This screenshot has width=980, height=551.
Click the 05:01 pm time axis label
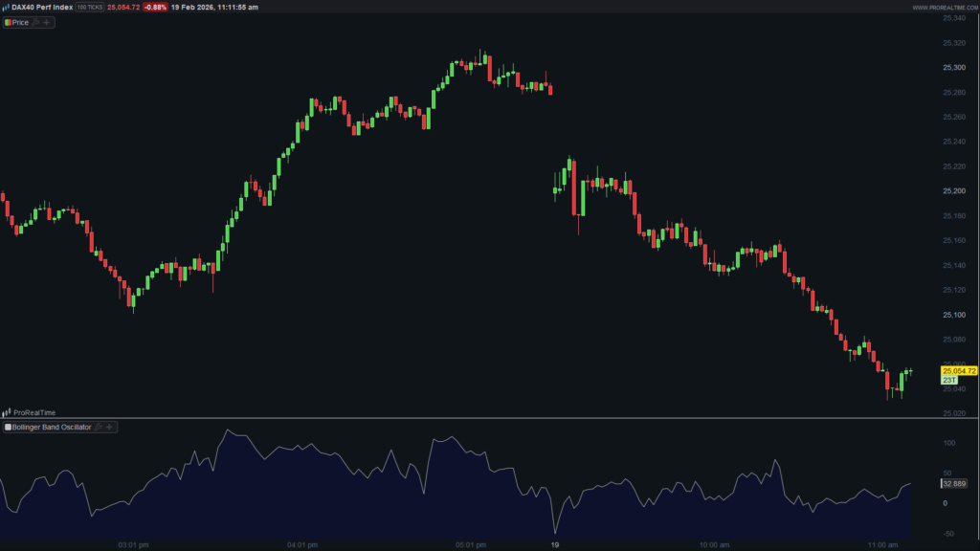click(x=471, y=545)
